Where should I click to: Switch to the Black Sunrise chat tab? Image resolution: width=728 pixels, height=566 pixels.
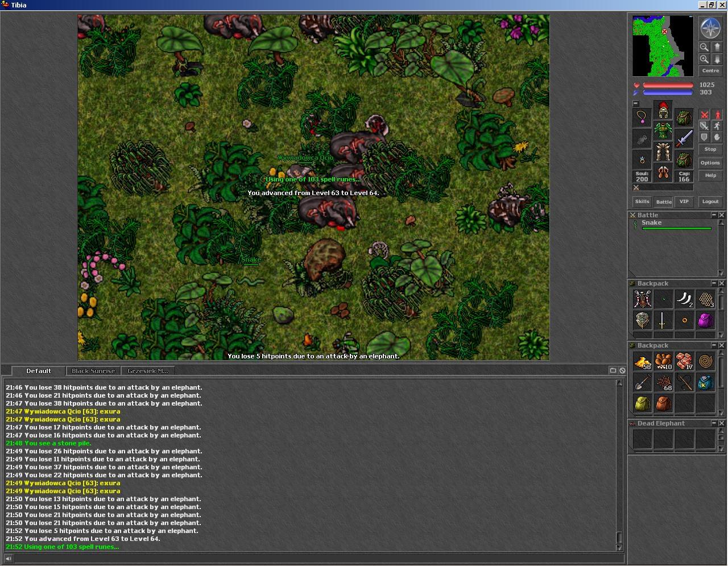point(93,371)
